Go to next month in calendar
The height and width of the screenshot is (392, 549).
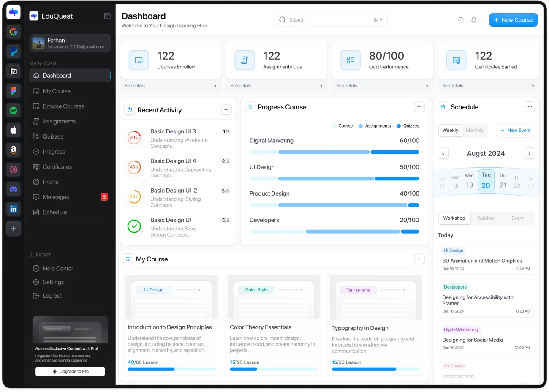tap(530, 153)
